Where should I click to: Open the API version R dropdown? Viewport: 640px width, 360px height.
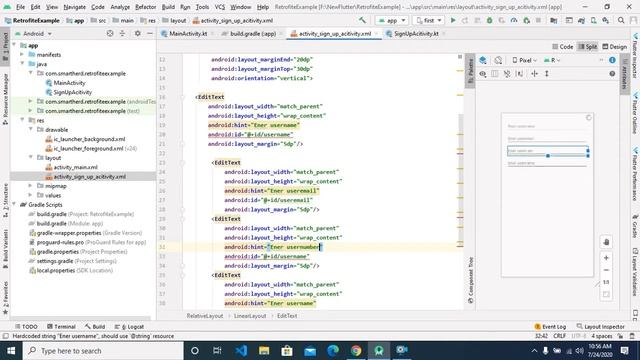[x=552, y=60]
